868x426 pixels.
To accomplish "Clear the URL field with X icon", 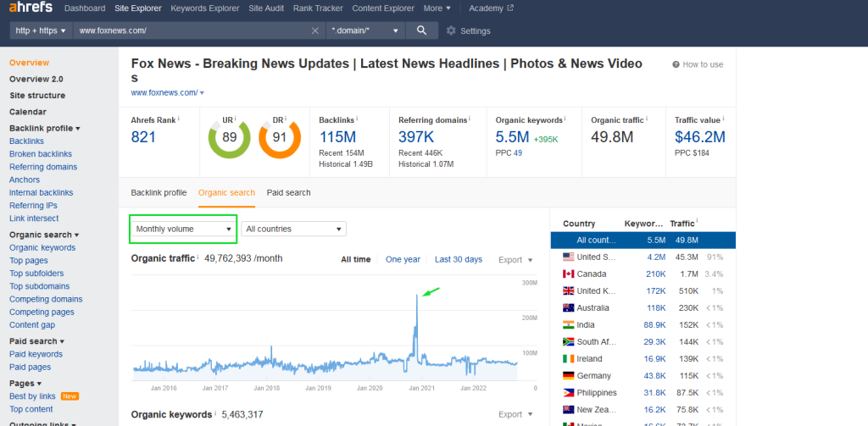I will coord(315,31).
